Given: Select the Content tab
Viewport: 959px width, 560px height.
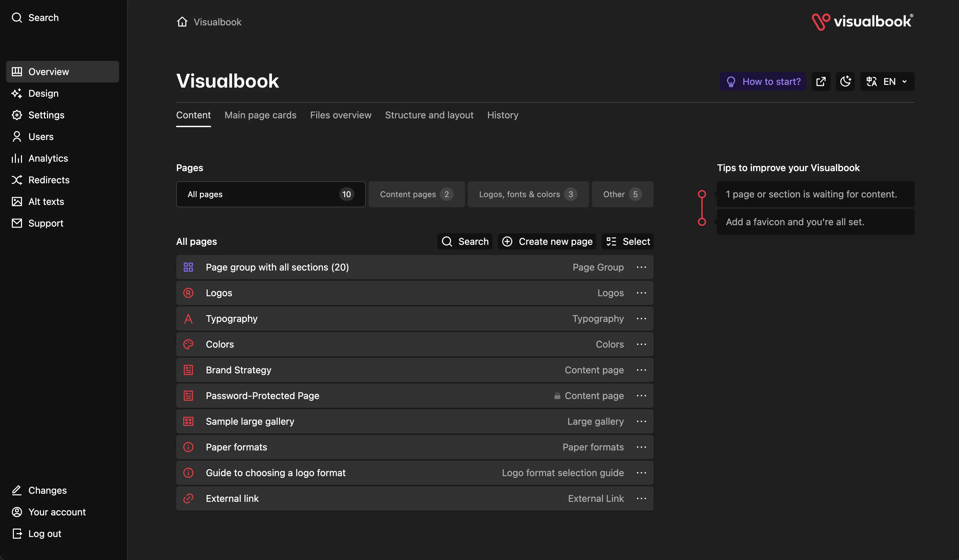Looking at the screenshot, I should (193, 115).
